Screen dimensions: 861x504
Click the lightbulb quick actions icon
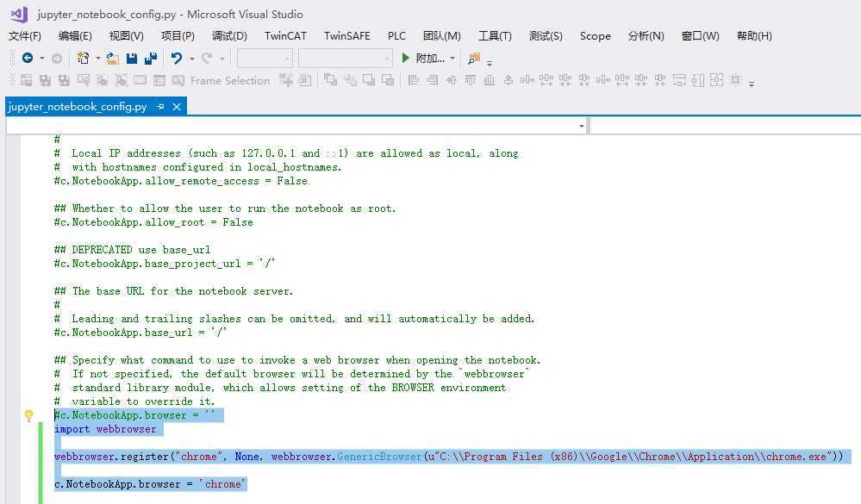[x=28, y=415]
